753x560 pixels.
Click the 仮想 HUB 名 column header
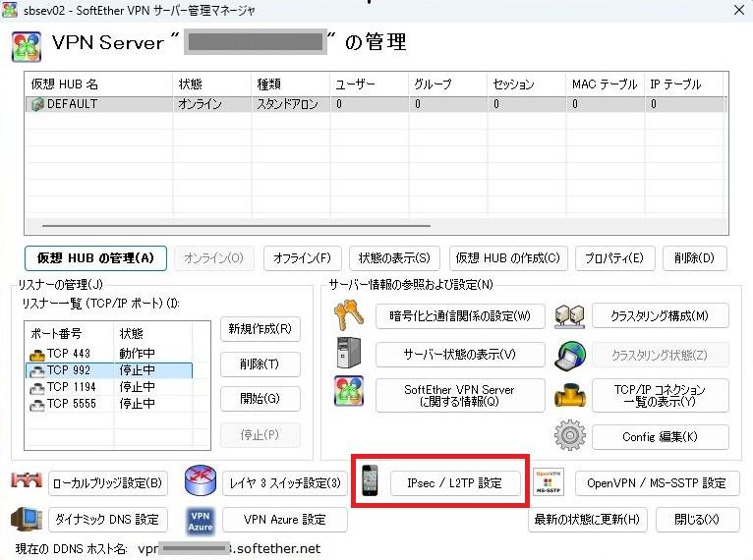(x=99, y=84)
